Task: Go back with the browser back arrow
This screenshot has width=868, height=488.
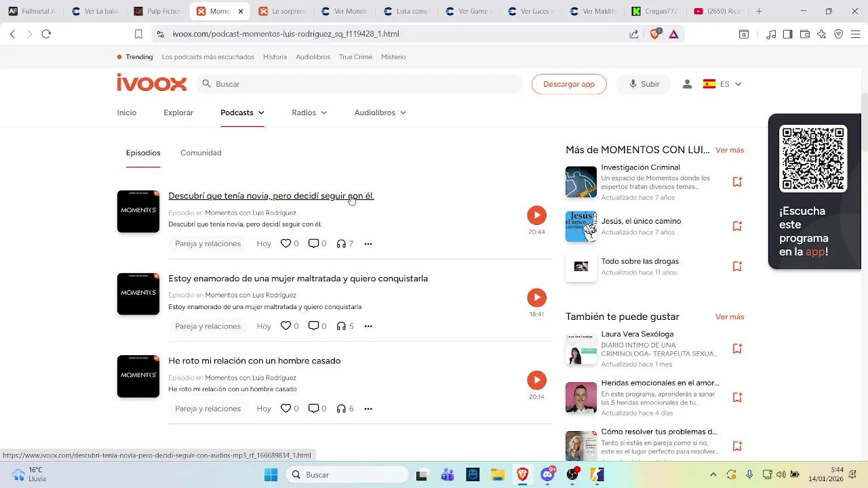Action: click(x=12, y=34)
